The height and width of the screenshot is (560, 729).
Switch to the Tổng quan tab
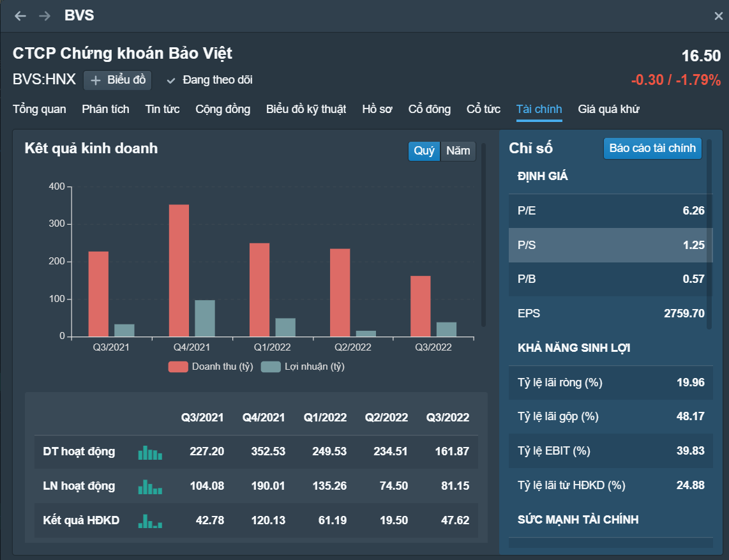pos(40,109)
